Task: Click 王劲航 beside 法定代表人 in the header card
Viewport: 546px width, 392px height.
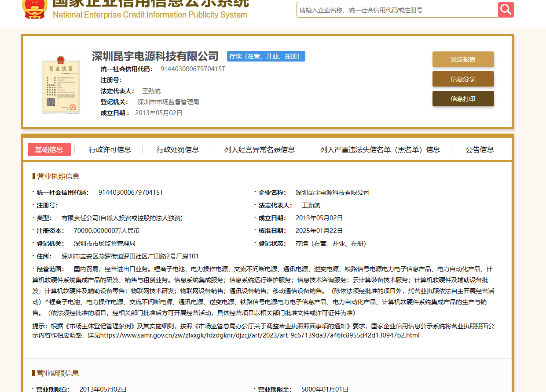Action: point(151,91)
